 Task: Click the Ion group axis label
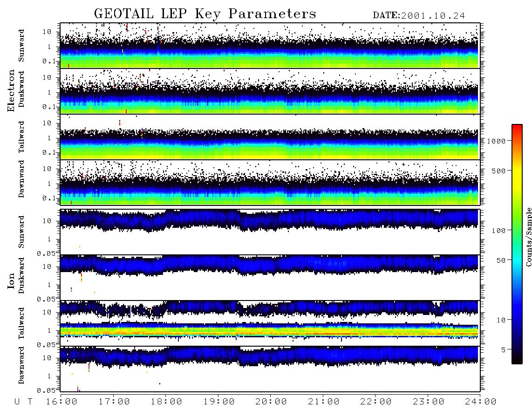[11, 280]
